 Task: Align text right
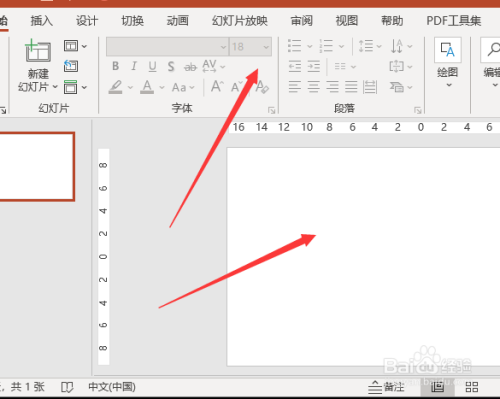332,87
